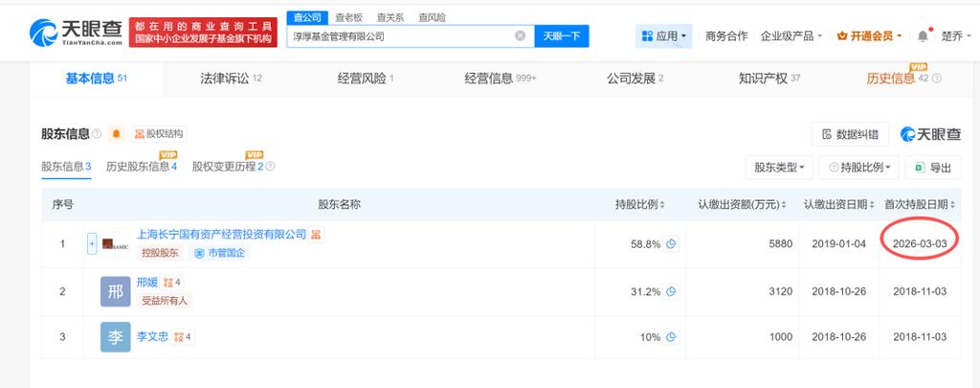Switch to the 公司发展 tab
Viewport: 980px width, 388px height.
click(635, 79)
